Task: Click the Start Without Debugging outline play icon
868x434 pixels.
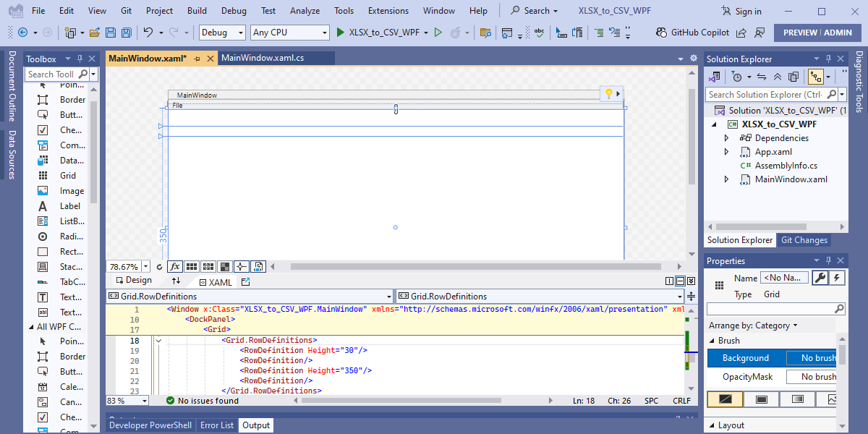Action: (x=438, y=33)
